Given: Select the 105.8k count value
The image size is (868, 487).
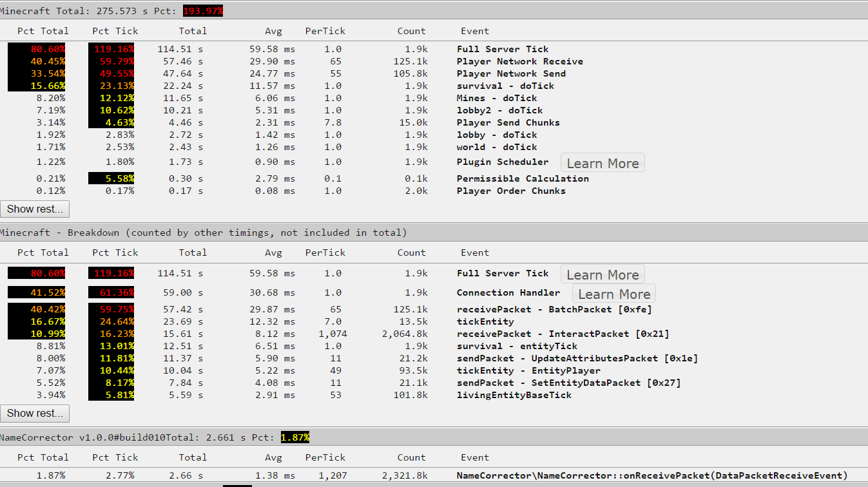Looking at the screenshot, I should tap(410, 73).
